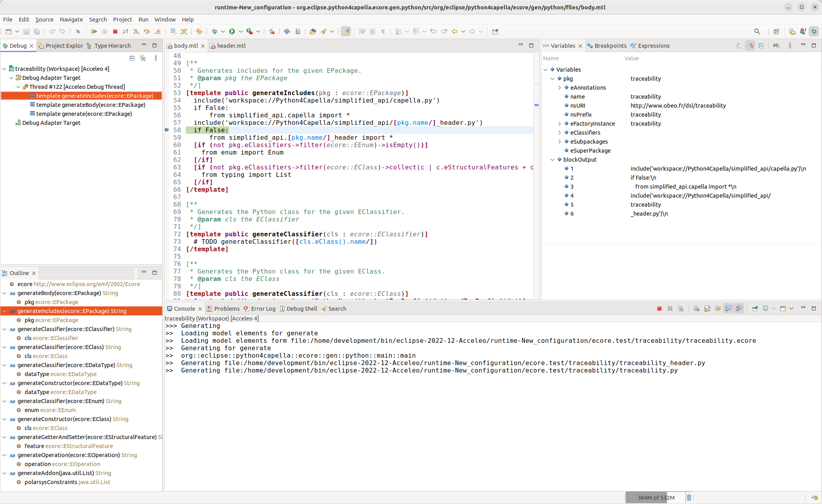Viewport: 822px width, 504px height.
Task: Open the Debug view menu via vertical dots
Action: [156, 58]
